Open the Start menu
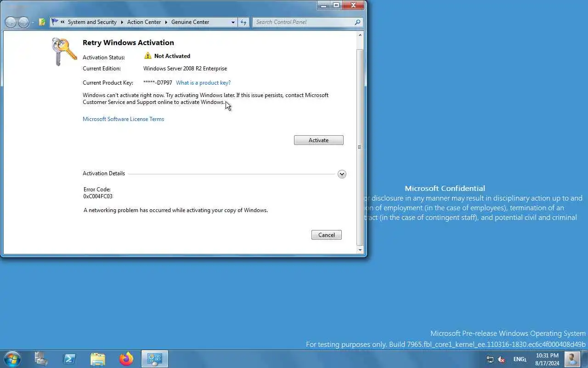This screenshot has height=368, width=588. coord(12,359)
